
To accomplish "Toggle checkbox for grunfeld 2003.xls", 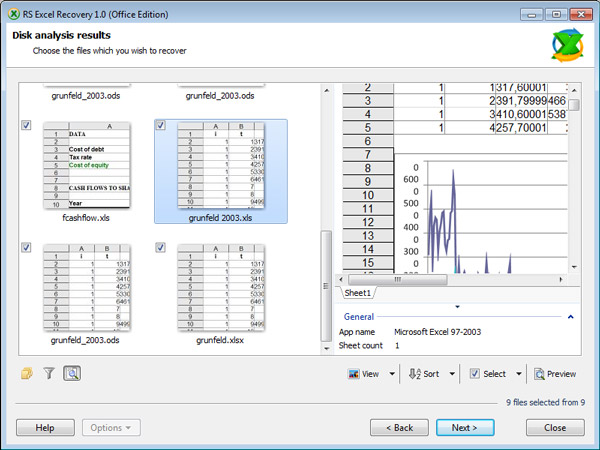I will 161,125.
